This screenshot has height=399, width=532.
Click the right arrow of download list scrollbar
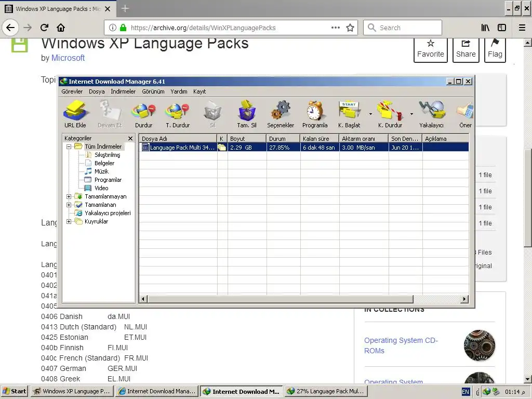point(465,299)
